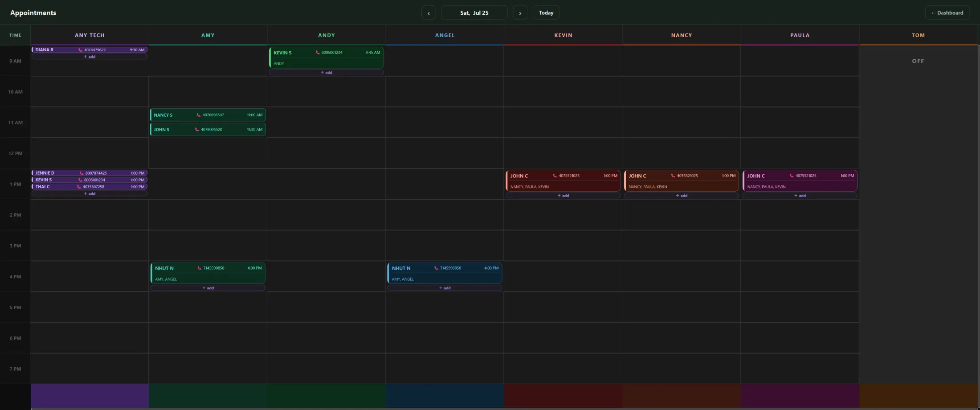Select the ANDY column header
Screen dimensions: 980x410
point(327,35)
